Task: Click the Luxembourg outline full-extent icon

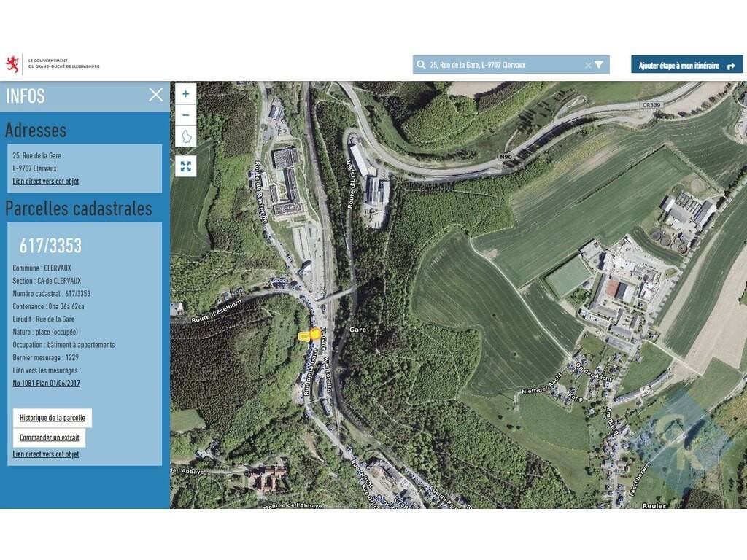Action: pos(185,136)
